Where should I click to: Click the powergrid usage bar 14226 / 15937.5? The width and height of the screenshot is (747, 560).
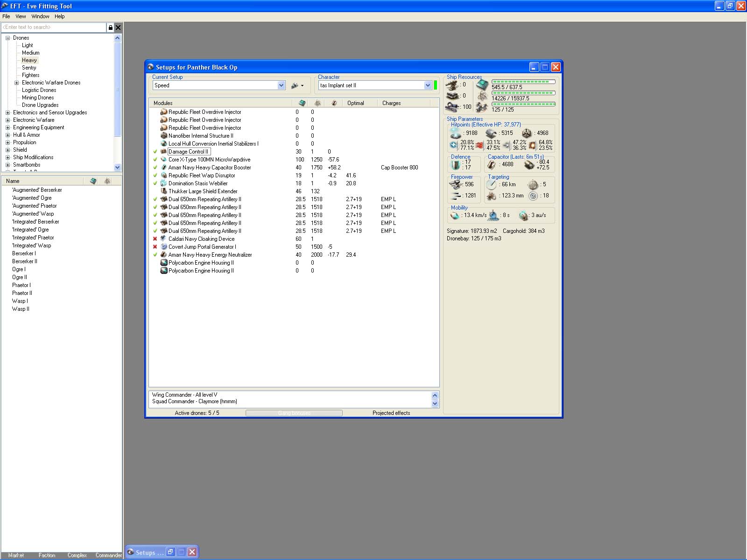tap(523, 93)
